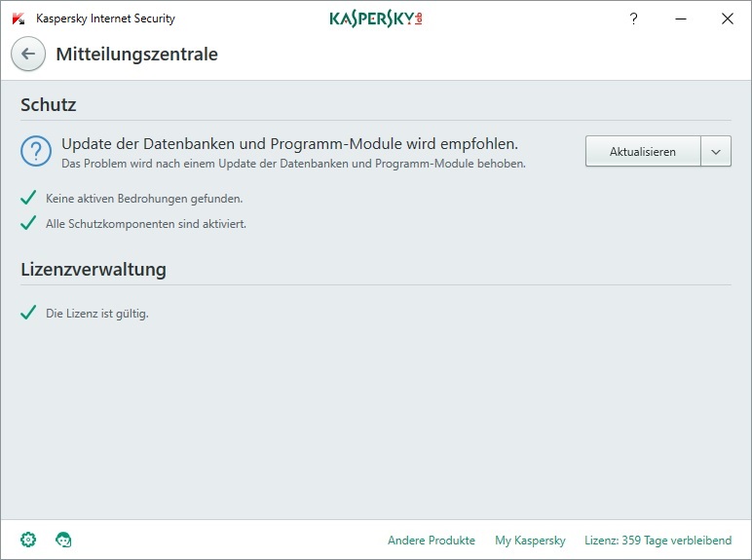752x560 pixels.
Task: Expand the Aktualisieren dropdown arrow
Action: (x=716, y=152)
